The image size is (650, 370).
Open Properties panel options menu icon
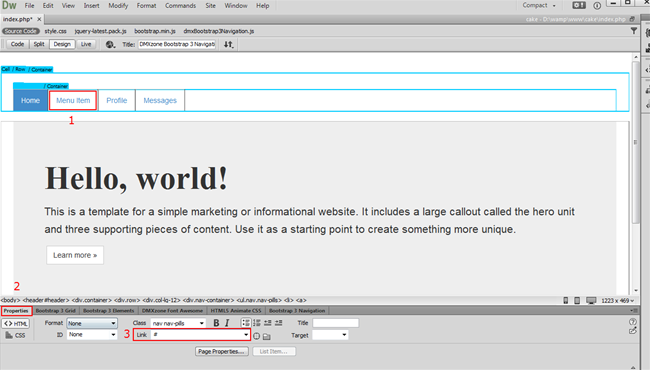pyautogui.click(x=634, y=310)
